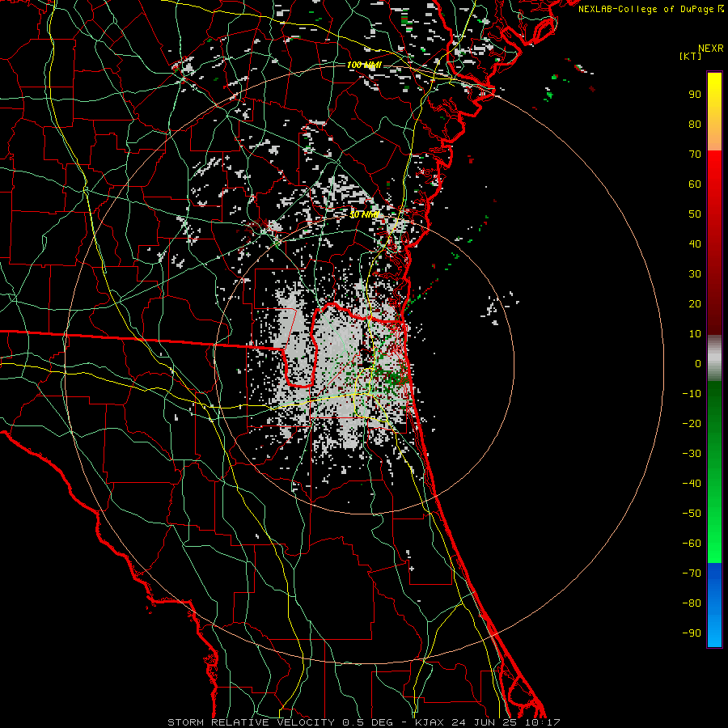
Task: Click the 0 value on the velocity scale
Action: coord(698,363)
